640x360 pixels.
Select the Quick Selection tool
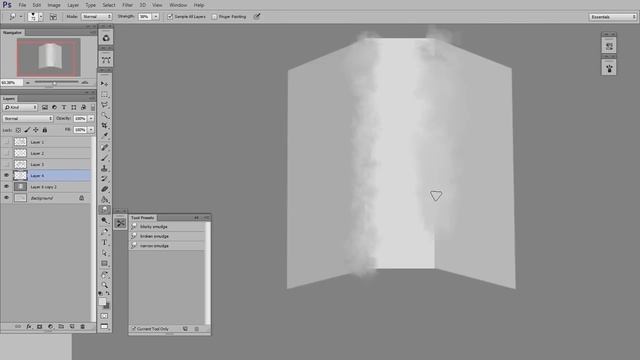[104, 115]
